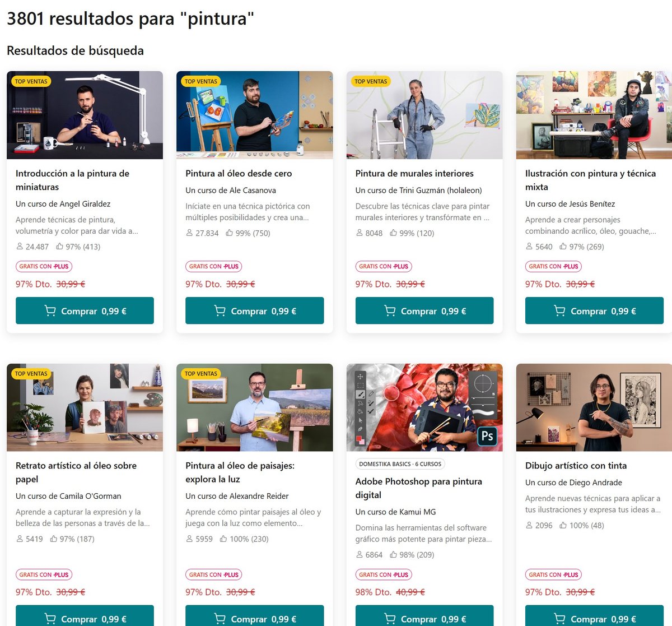Open Pintura al óleo desde cero thumbnail
The height and width of the screenshot is (626, 672).
[x=255, y=115]
